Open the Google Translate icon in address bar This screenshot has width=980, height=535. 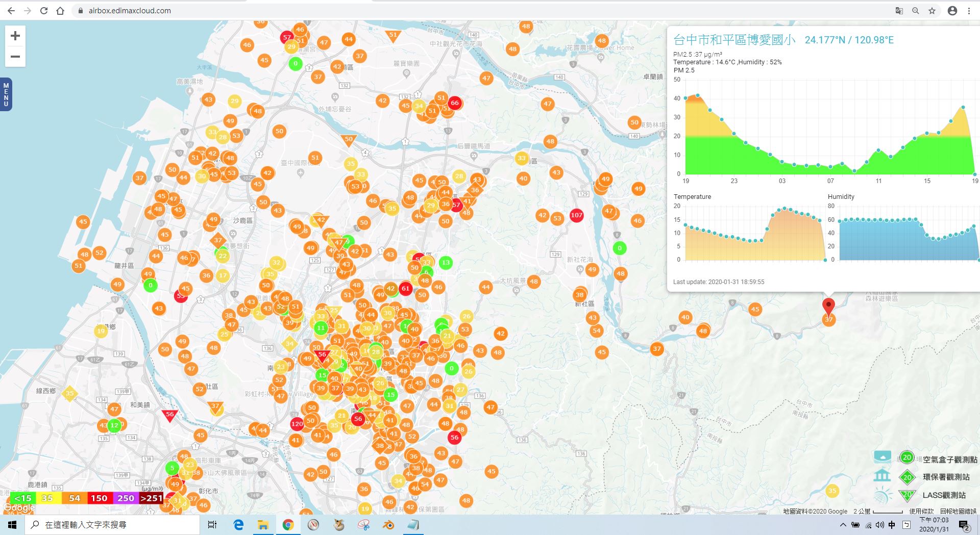pos(899,11)
